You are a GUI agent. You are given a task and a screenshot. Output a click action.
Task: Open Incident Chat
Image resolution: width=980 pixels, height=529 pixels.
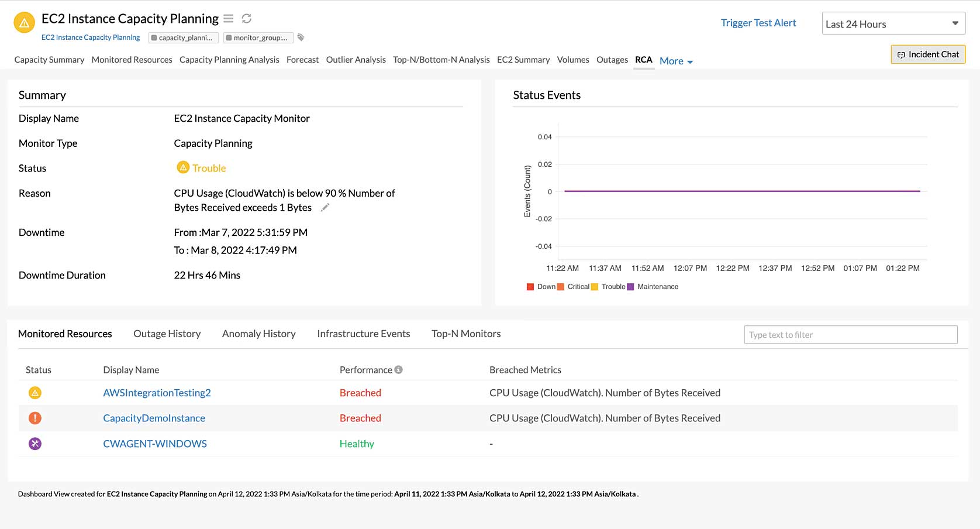point(927,54)
